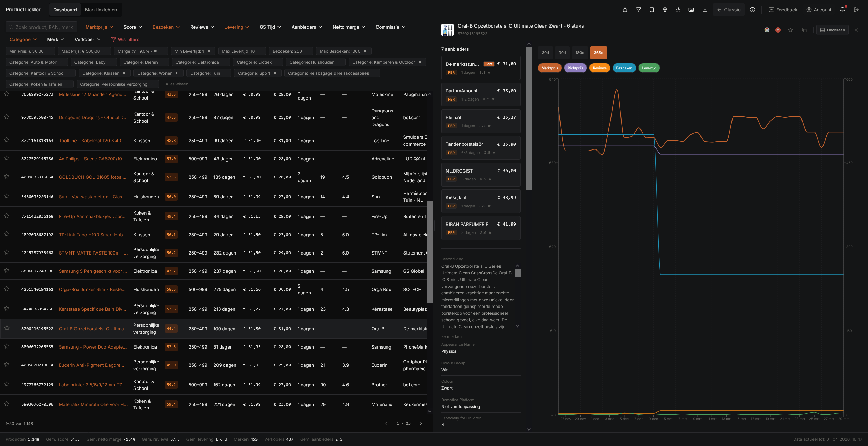Click the bookmark icon in top toolbar
This screenshot has width=868, height=446.
pos(652,10)
